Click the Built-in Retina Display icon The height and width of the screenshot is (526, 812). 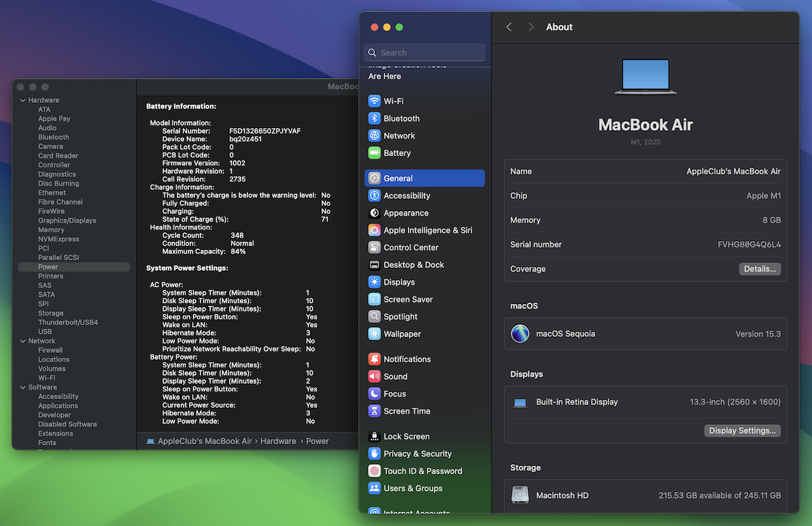point(520,403)
